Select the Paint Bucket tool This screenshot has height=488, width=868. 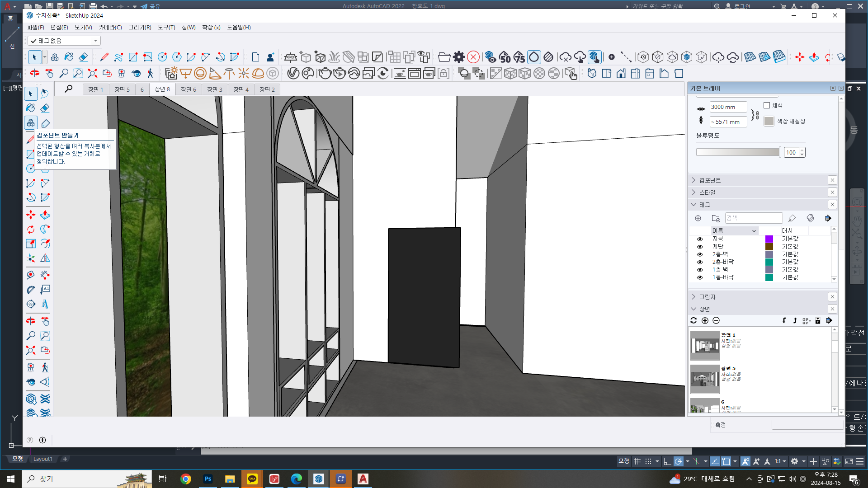click(x=30, y=108)
